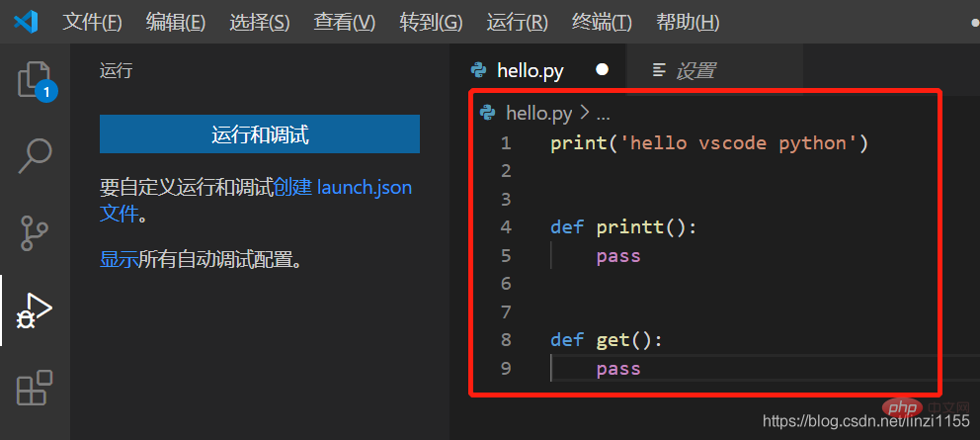Click 'def get():' code line

[x=607, y=340]
